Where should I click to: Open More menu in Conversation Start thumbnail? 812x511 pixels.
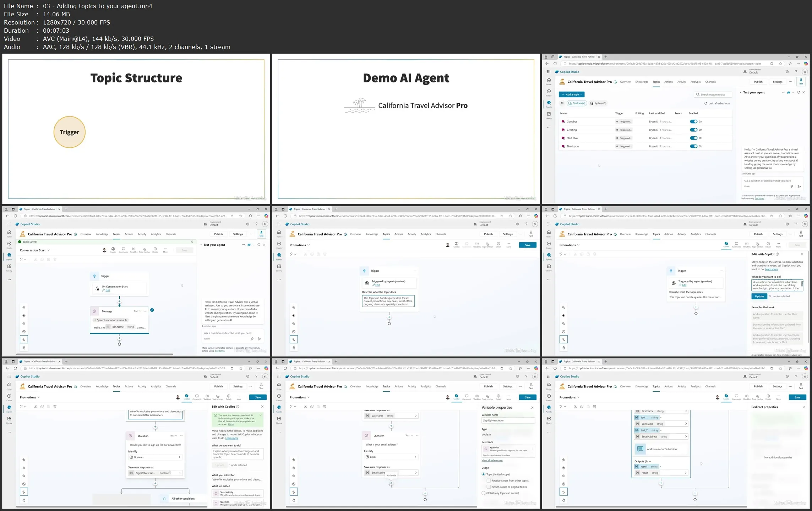point(165,250)
